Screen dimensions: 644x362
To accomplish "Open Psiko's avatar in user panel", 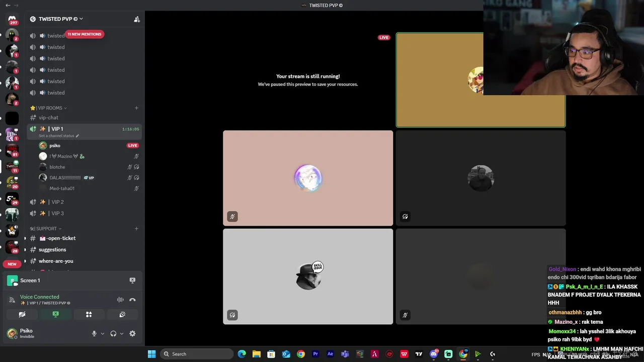I will coord(12,333).
